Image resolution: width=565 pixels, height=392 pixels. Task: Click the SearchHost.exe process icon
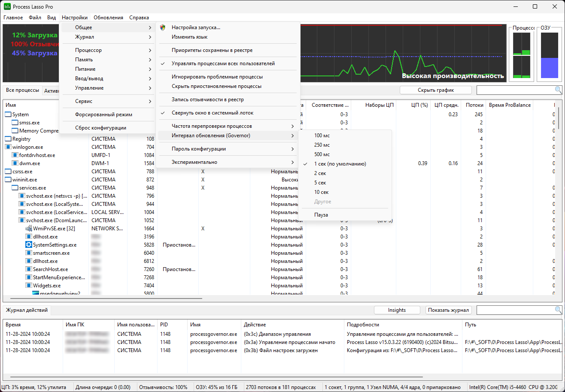click(29, 269)
